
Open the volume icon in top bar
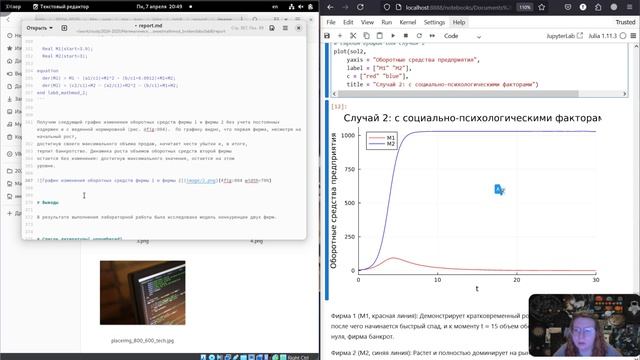click(301, 7)
